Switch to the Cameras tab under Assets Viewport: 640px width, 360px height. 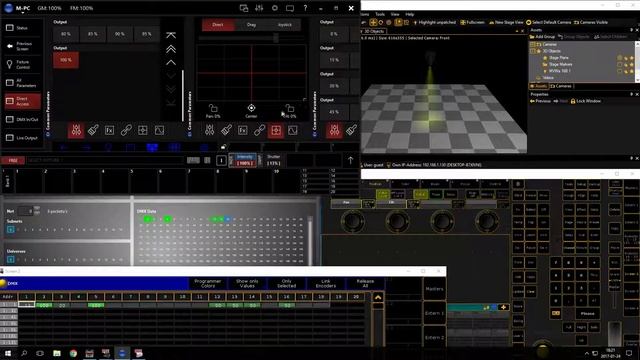pyautogui.click(x=561, y=86)
